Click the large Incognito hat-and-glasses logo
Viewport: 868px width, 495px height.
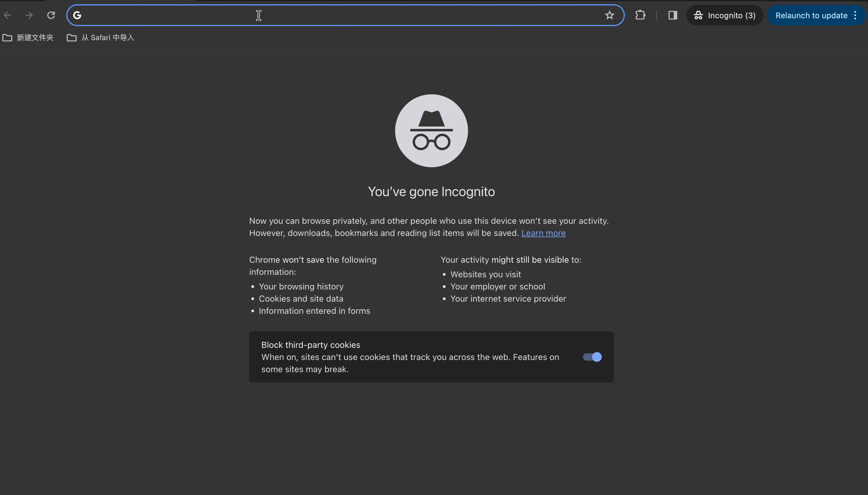pos(431,130)
